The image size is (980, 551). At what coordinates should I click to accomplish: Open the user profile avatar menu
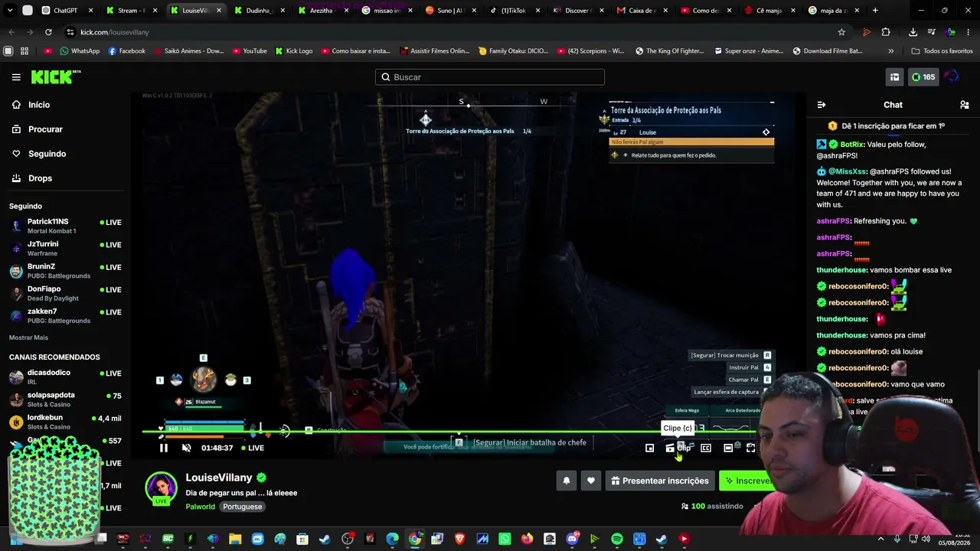coord(952,77)
